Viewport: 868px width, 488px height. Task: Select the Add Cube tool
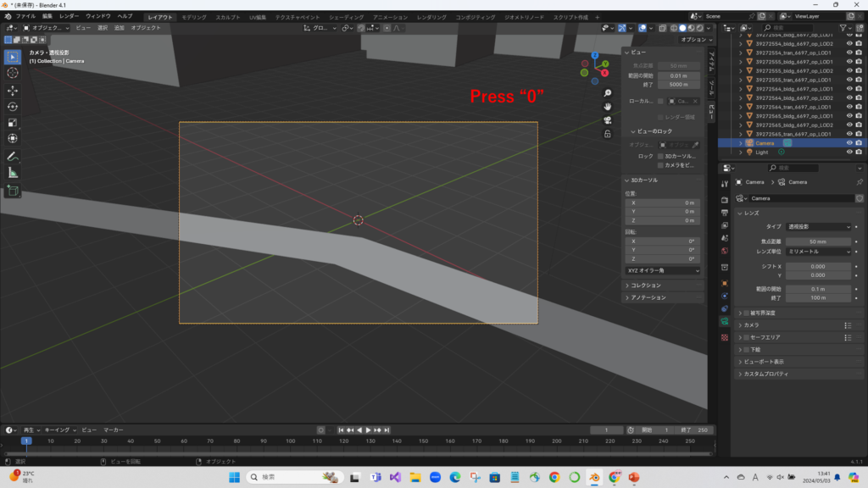click(13, 191)
